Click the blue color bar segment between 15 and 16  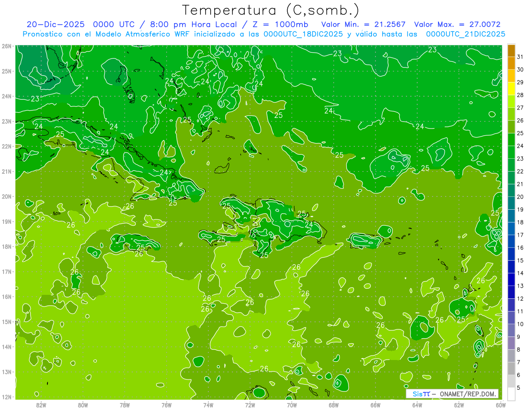point(511,254)
